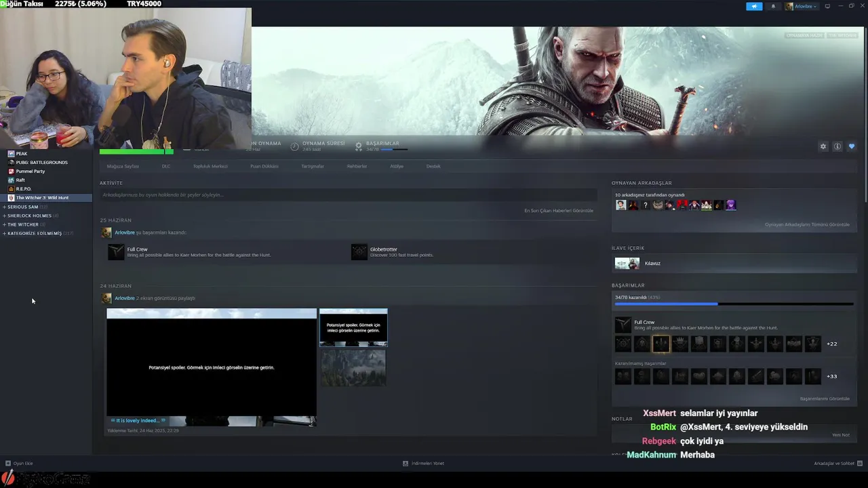This screenshot has width=868, height=488.
Task: Open the Rehberler tab
Action: (x=357, y=166)
